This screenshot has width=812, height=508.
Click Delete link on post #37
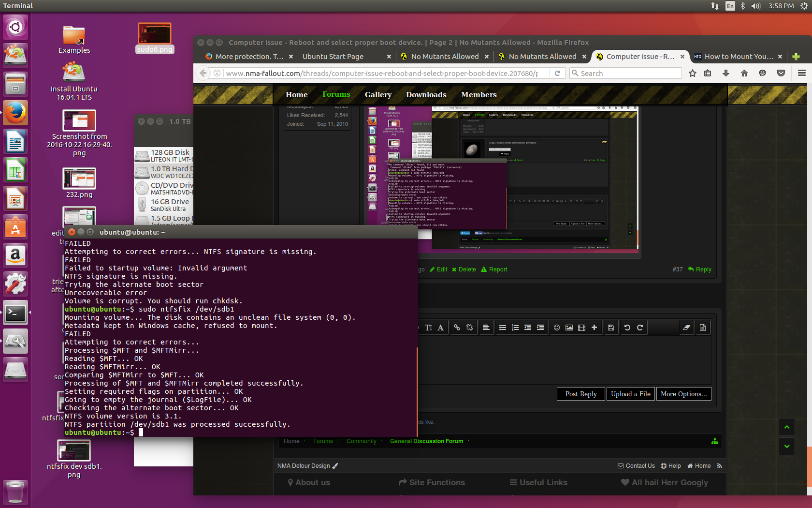(x=464, y=269)
